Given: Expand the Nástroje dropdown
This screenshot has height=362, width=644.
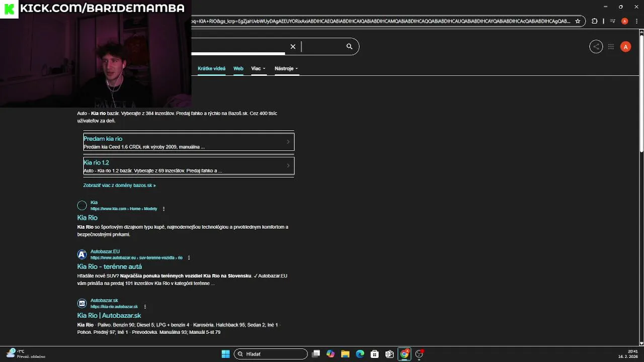Looking at the screenshot, I should (286, 68).
